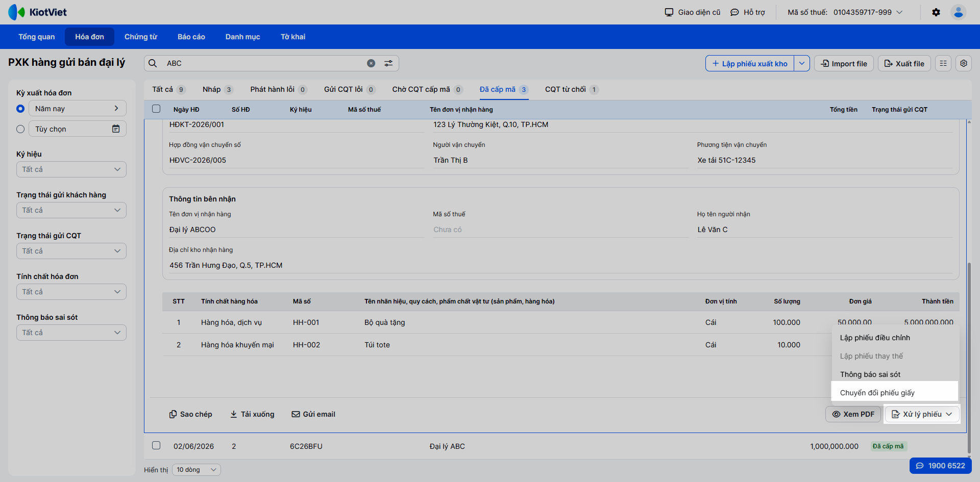Click the vertical scrollbar of detail panel
Screen dimensions: 980x482
tap(969, 357)
